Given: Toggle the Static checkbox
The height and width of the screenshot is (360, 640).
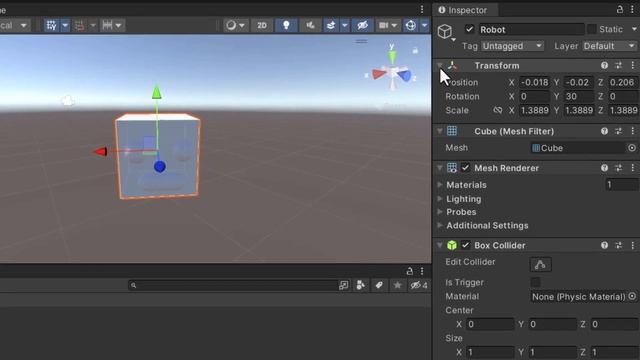Looking at the screenshot, I should point(591,29).
